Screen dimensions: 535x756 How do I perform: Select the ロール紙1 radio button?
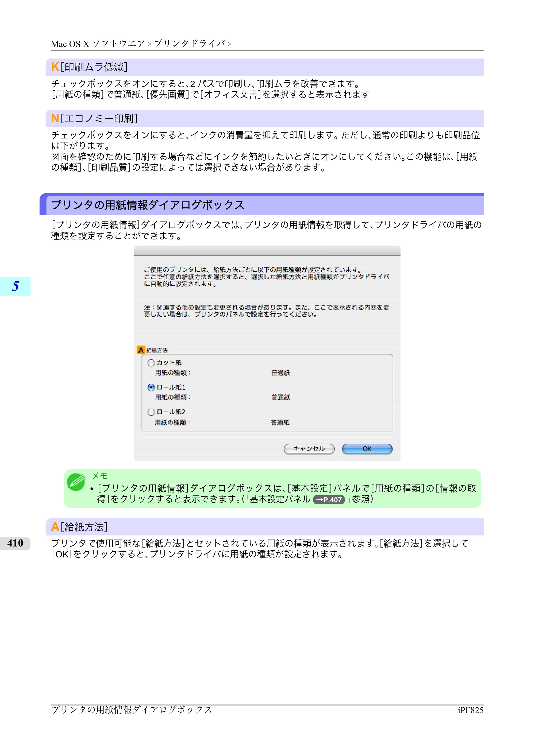[x=151, y=387]
